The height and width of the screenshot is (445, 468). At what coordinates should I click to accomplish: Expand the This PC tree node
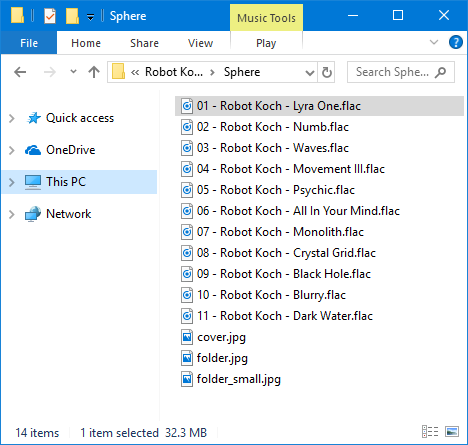(x=12, y=182)
